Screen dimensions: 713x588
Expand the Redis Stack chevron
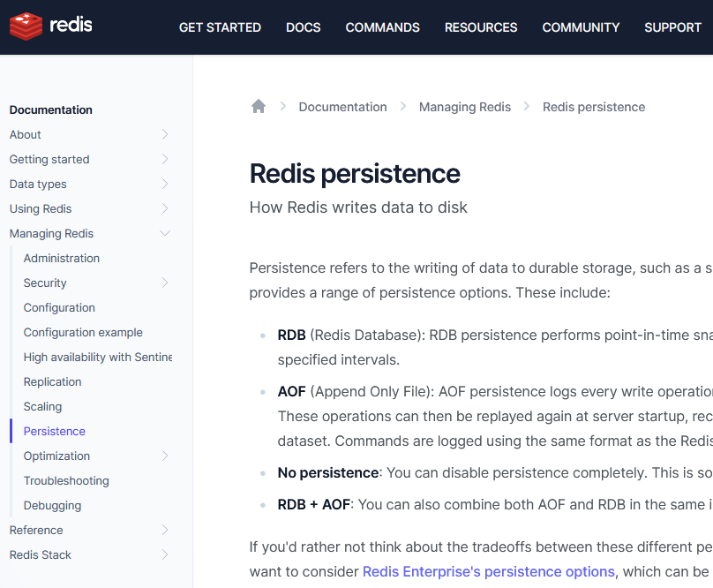[165, 554]
